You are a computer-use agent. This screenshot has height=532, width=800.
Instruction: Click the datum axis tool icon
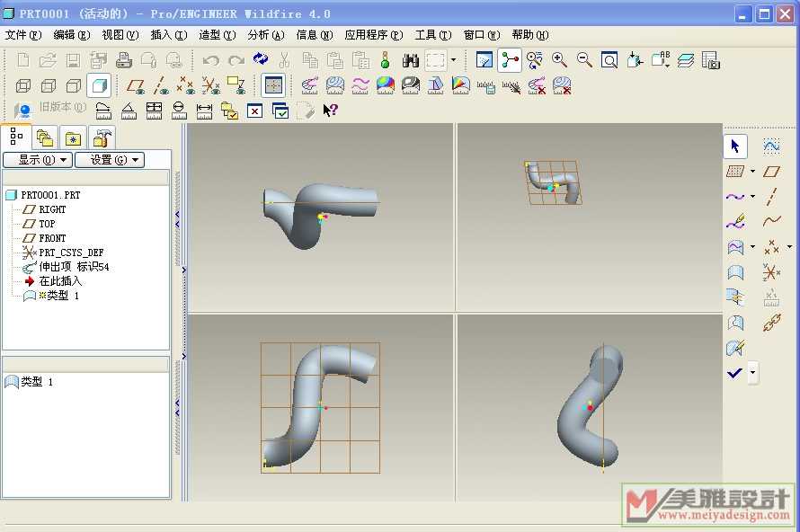tap(771, 197)
